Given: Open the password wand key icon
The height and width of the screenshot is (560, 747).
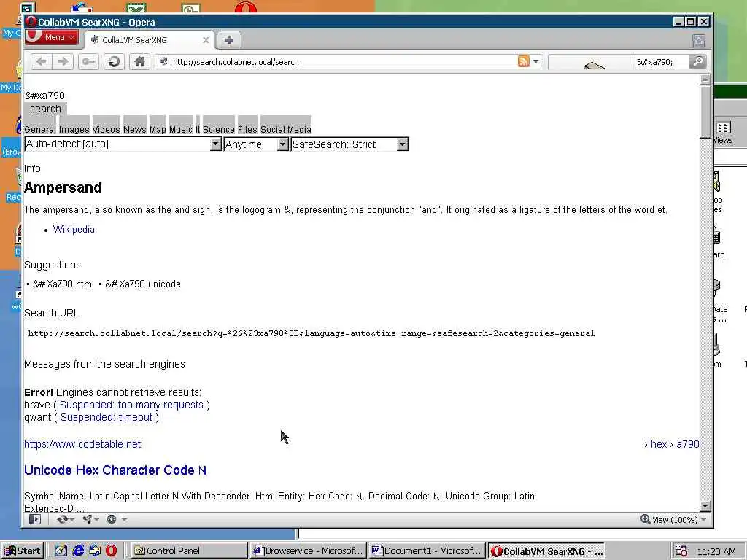Looking at the screenshot, I should 88,62.
